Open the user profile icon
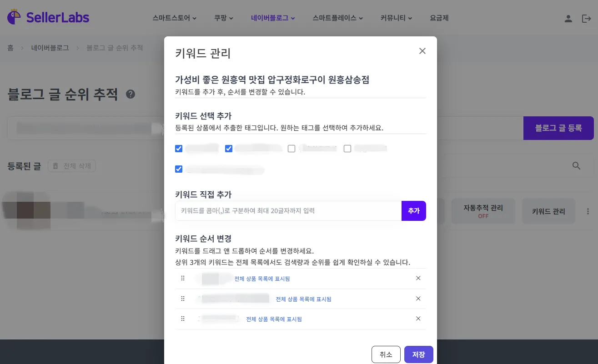 [568, 19]
